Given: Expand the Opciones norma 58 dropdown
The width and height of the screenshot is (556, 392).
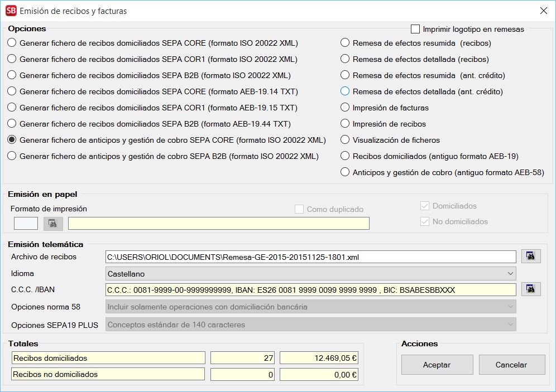Looking at the screenshot, I should tap(310, 307).
